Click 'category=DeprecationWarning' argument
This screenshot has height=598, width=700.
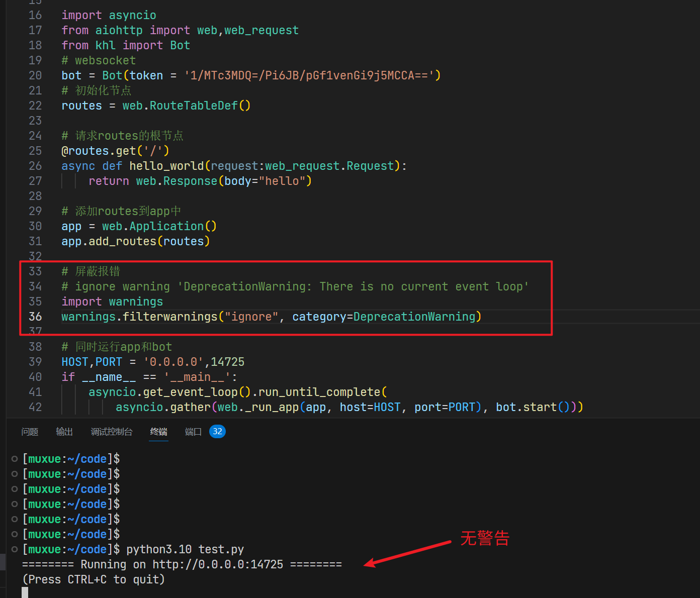[x=384, y=317]
